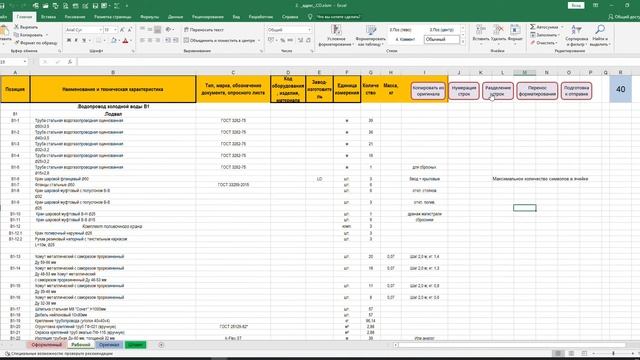Open the Merge and Center dropdown arrow
Viewport: 640px width, 360px height.
tap(260, 40)
